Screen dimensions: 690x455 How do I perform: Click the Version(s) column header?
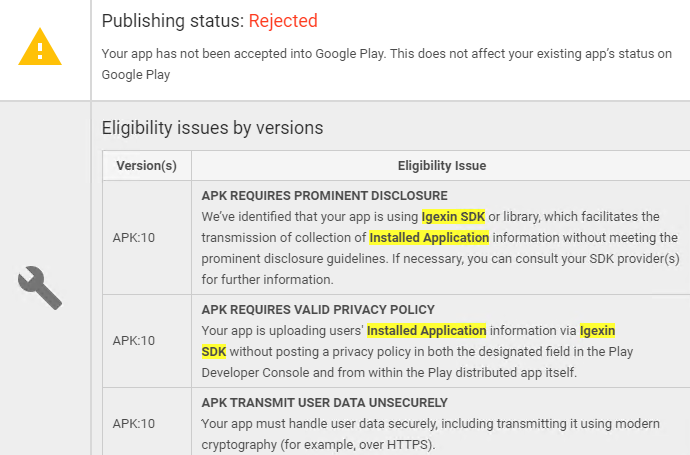click(147, 165)
